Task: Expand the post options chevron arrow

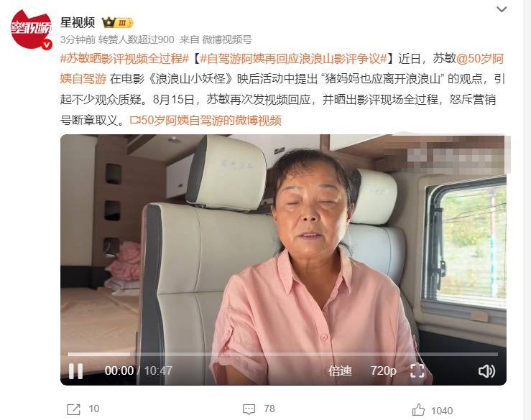Action: (x=502, y=9)
